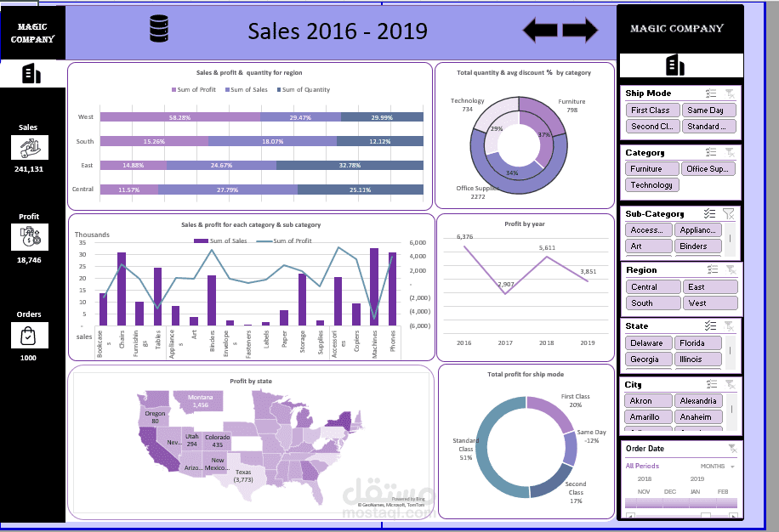
Task: Select Akron in City slicer
Action: [648, 401]
